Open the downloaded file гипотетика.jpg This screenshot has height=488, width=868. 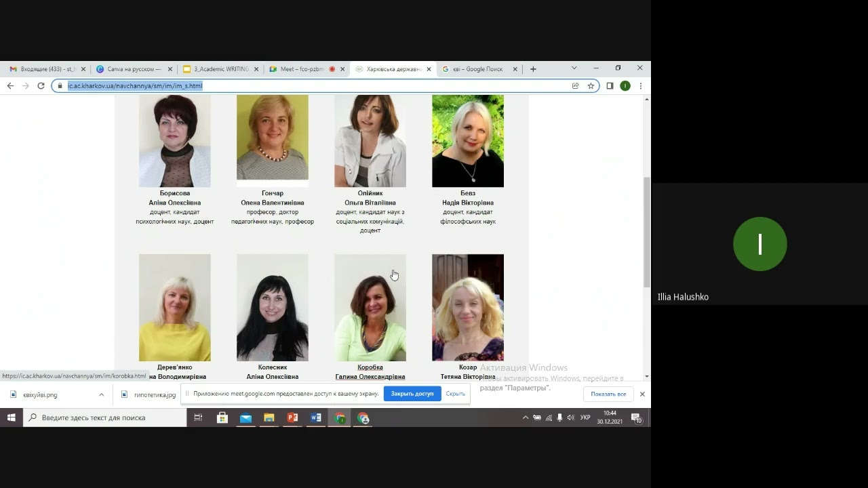point(148,394)
